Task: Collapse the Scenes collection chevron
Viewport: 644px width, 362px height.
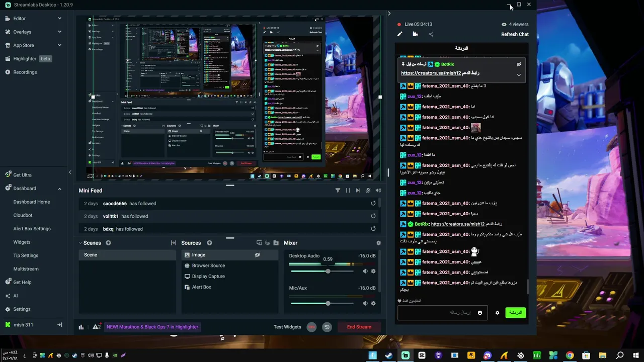Action: click(80, 243)
